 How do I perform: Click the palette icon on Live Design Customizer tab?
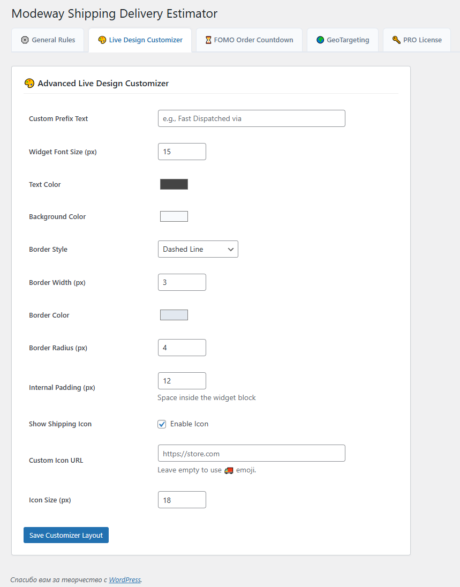click(x=102, y=40)
